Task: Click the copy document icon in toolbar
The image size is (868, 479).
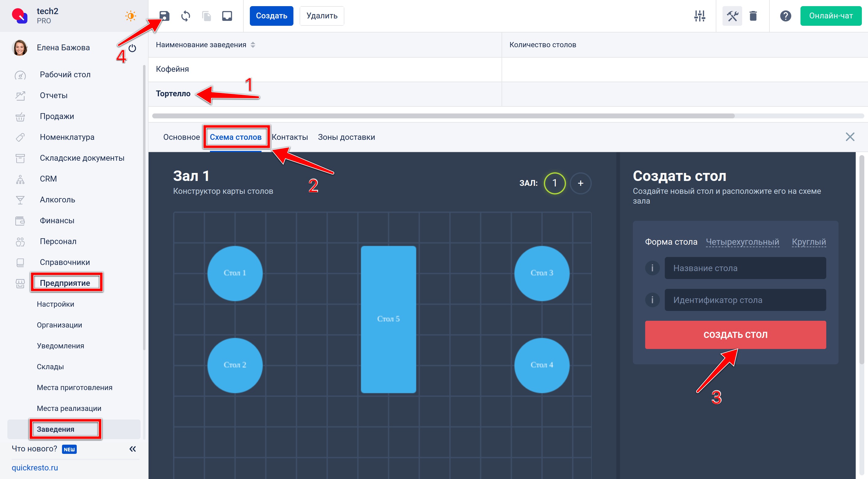Action: 206,16
